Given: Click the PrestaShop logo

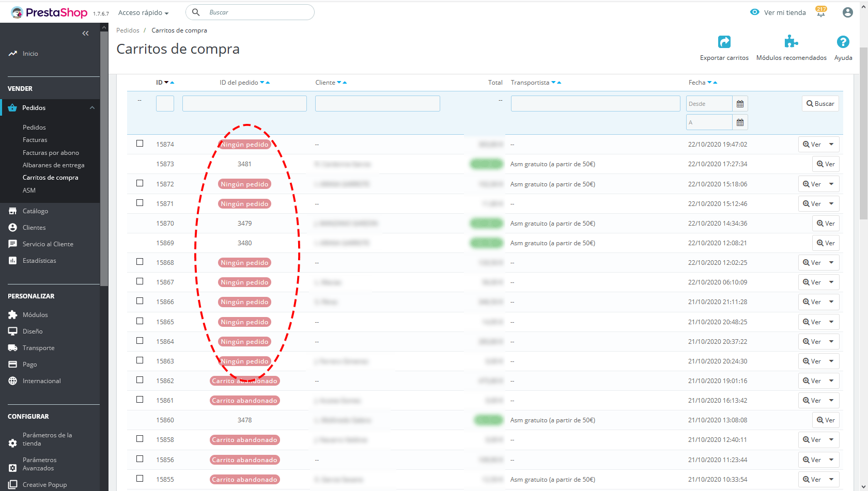Looking at the screenshot, I should [49, 12].
